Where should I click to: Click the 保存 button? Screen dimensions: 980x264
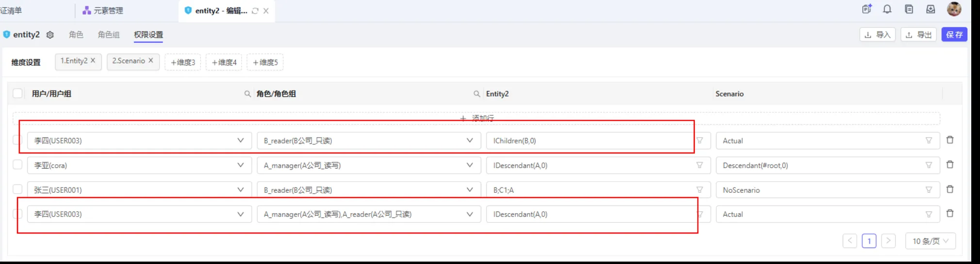(x=954, y=35)
